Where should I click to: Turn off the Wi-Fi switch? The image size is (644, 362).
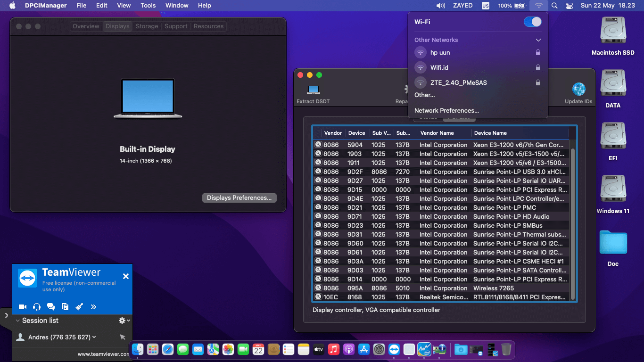point(533,22)
